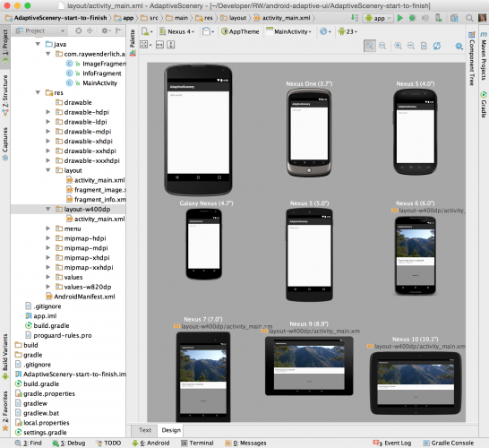The width and height of the screenshot is (489, 448).
Task: Open the Maven Projects side tab
Action: [x=484, y=56]
